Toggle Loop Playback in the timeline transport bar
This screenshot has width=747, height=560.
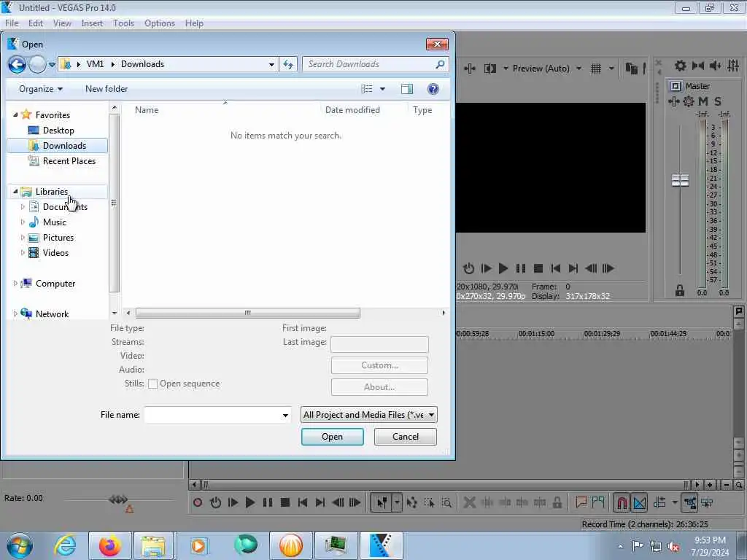(x=215, y=502)
